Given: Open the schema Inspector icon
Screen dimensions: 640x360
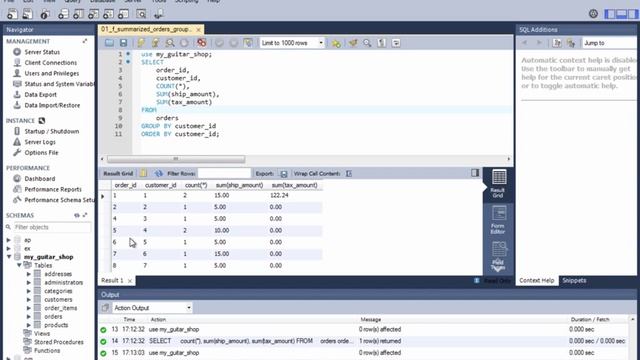Looking at the screenshot, I should click(x=45, y=14).
